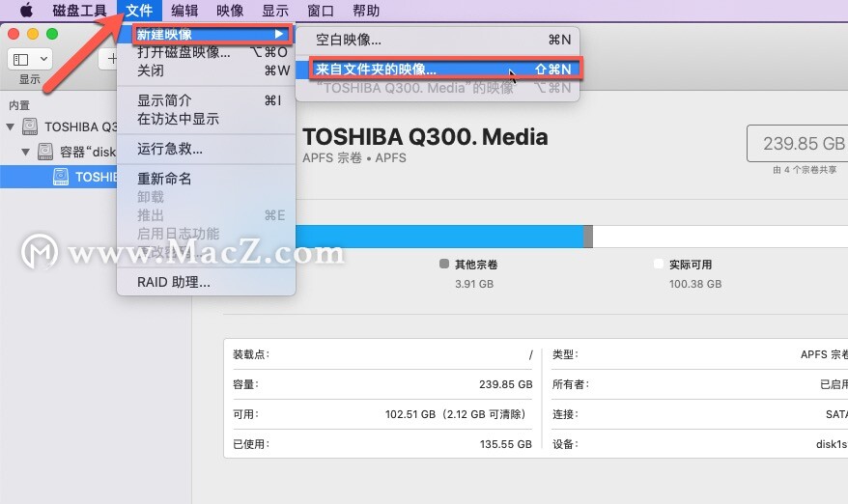
Task: Choose 空白映像… in the submenu
Action: 437,40
